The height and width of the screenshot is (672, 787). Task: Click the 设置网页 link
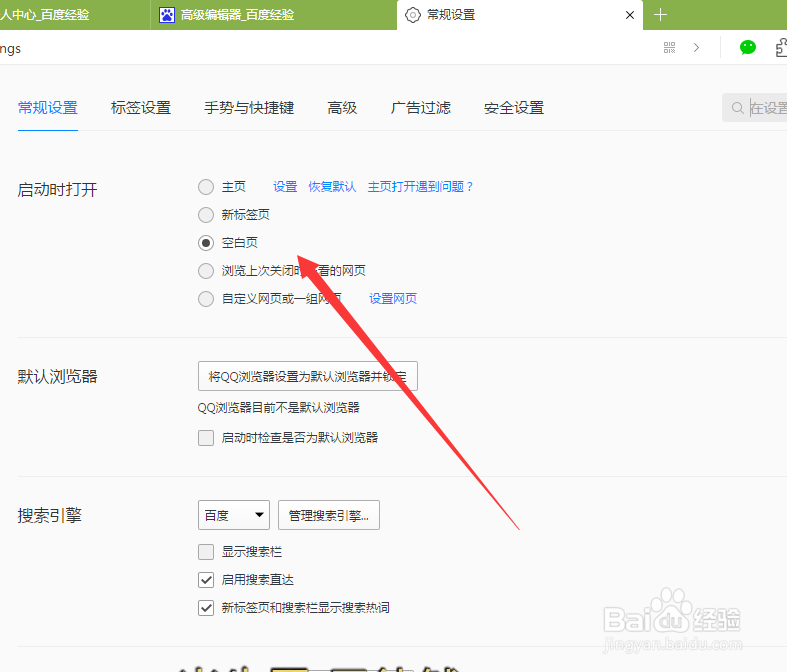click(x=393, y=299)
